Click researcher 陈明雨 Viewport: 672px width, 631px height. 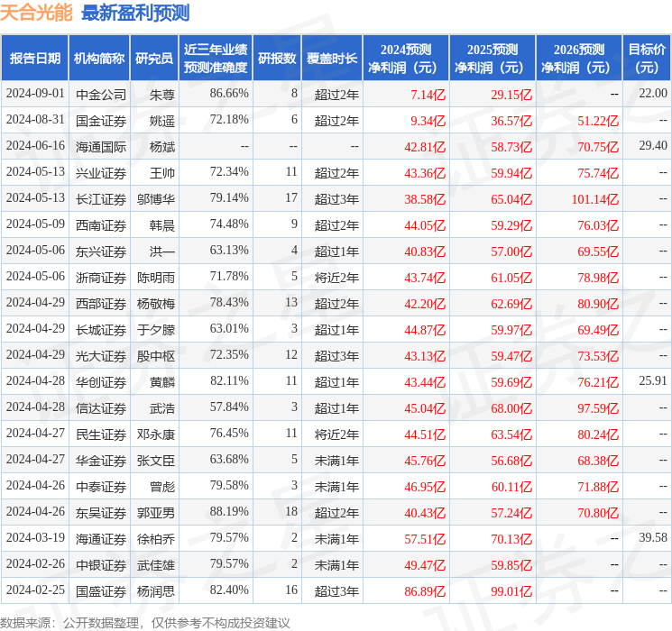pyautogui.click(x=155, y=277)
